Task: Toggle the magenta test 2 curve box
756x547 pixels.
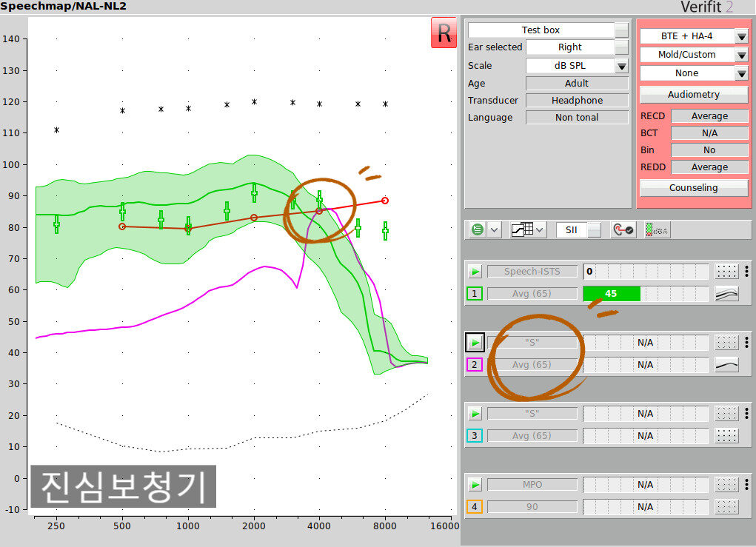Action: point(475,365)
